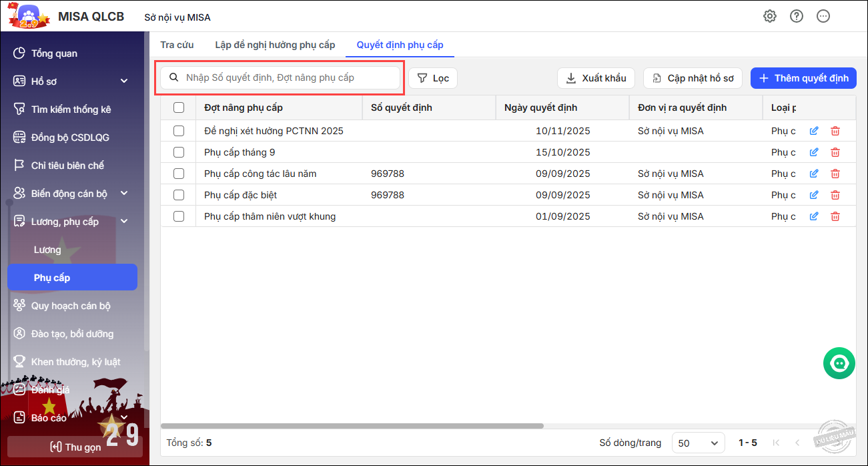The image size is (868, 466).
Task: Click the Thêm quyết định button
Action: tap(803, 78)
